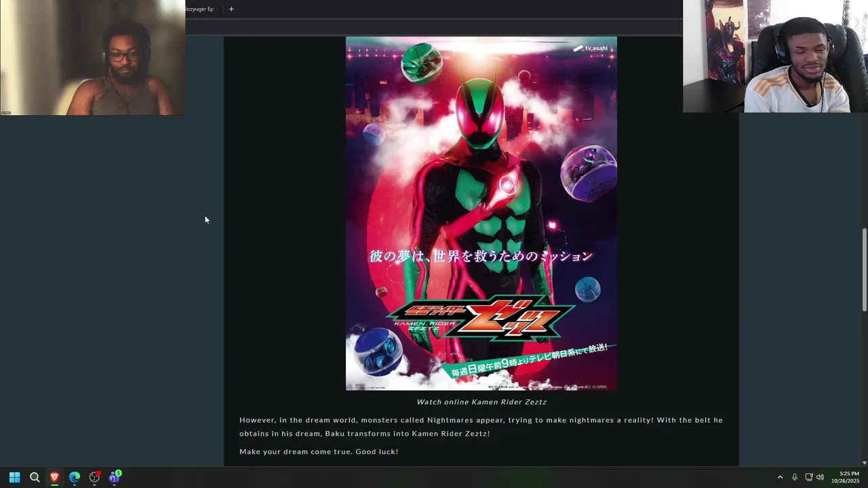868x488 pixels.
Task: Switch to the Brave browser taskbar icon
Action: click(54, 477)
